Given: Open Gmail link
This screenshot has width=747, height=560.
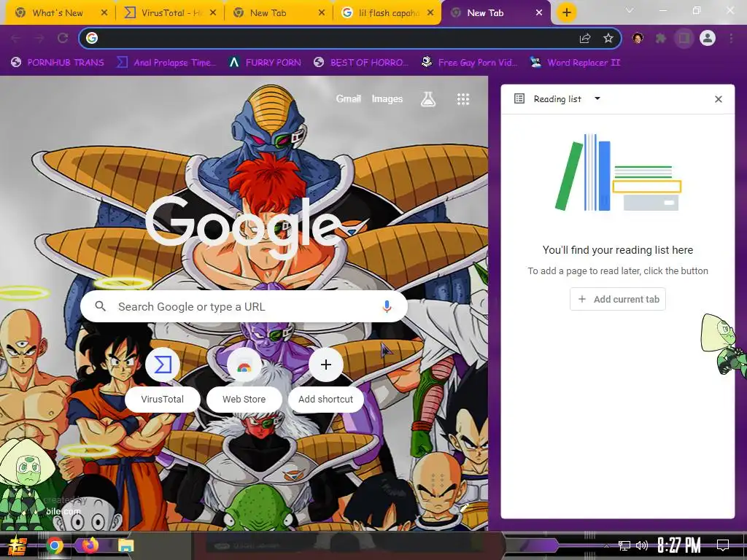Looking at the screenshot, I should (x=348, y=98).
